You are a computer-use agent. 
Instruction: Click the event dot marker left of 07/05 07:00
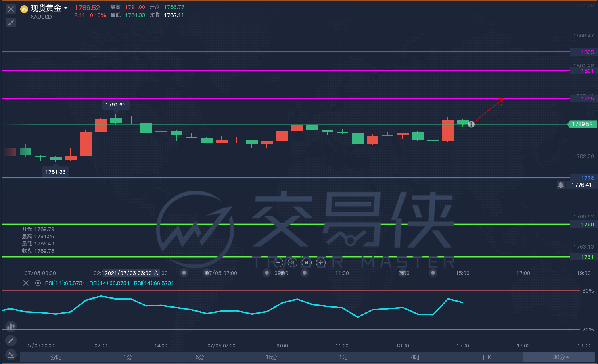[184, 273]
